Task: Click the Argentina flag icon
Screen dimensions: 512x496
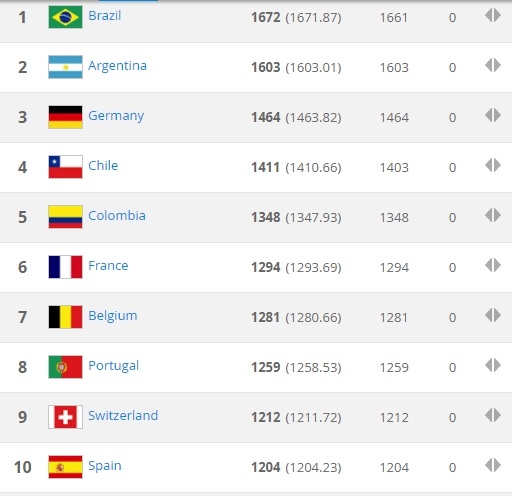Action: [x=65, y=67]
